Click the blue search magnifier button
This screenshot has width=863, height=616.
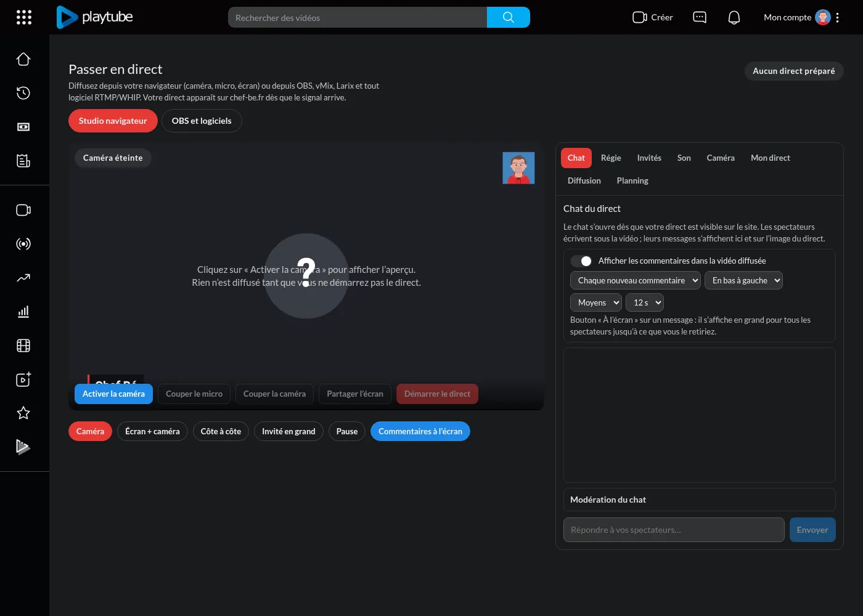pos(509,17)
